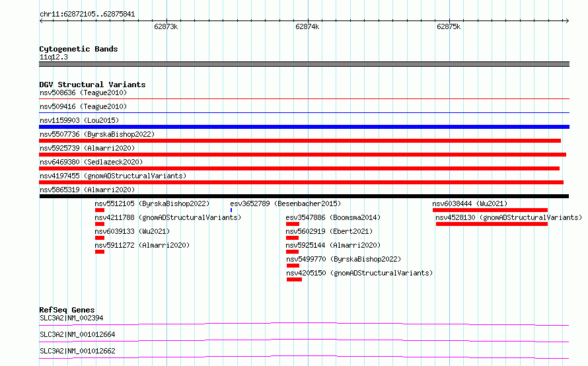
Task: Click esv3547886 (Boomsma2014) label
Action: click(333, 217)
